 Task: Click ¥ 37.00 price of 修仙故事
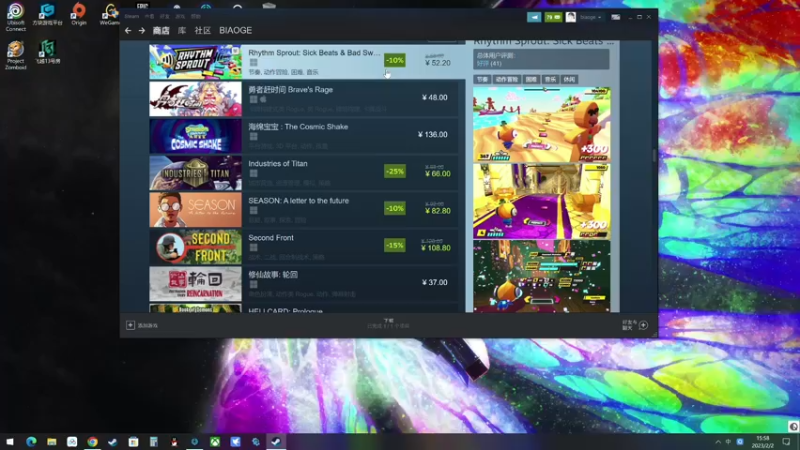tap(435, 282)
